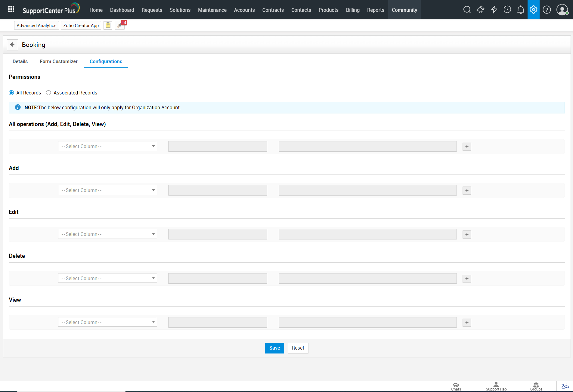Add a criteria row under Edit

[467, 235]
